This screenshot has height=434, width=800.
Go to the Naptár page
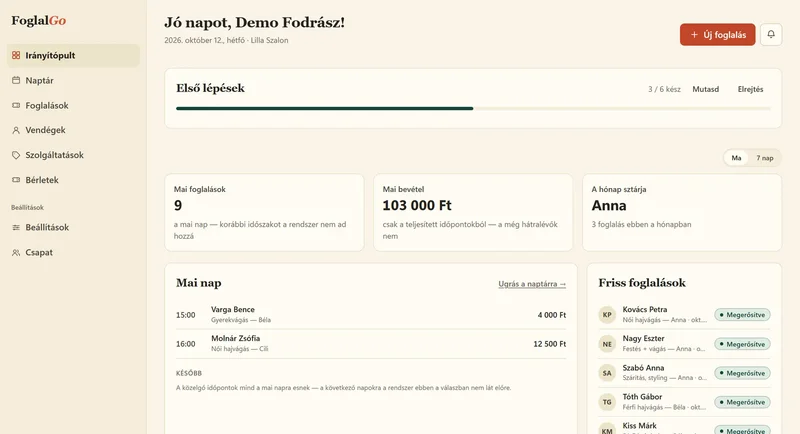point(73,80)
